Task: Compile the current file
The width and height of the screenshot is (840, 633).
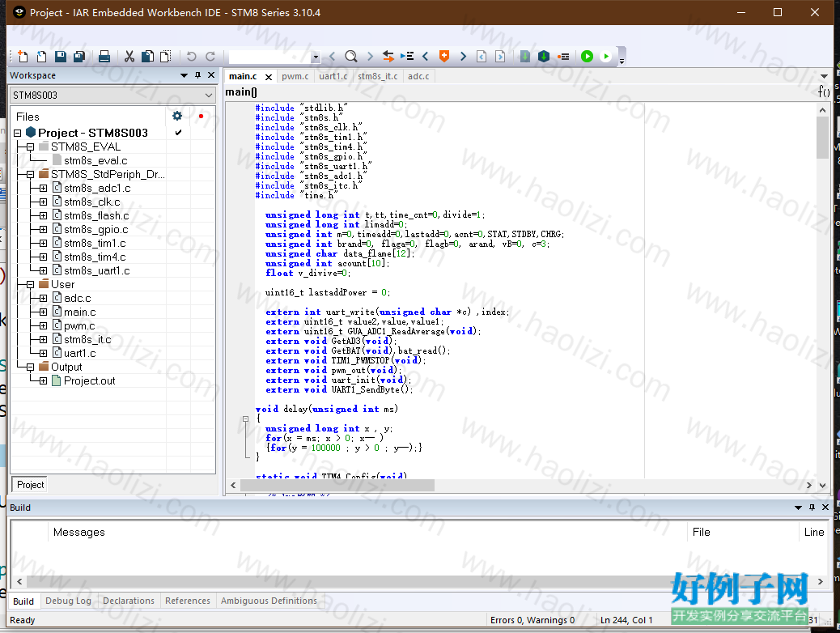Action: [x=525, y=57]
